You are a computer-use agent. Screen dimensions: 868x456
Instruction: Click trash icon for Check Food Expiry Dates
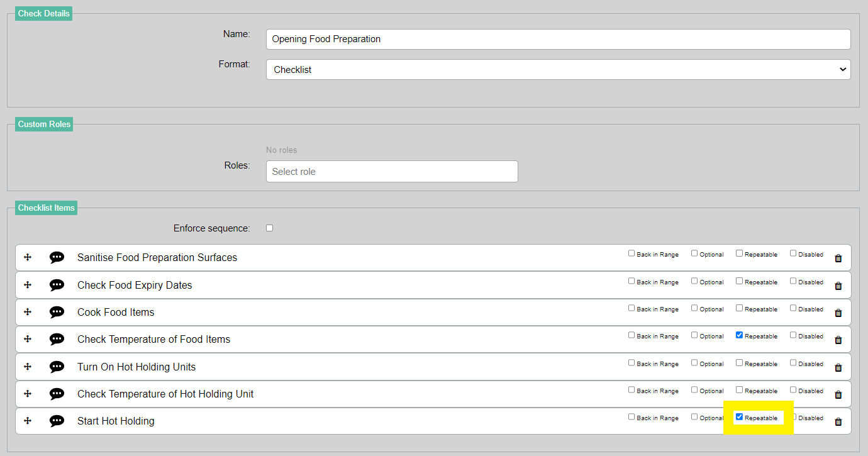coord(838,286)
